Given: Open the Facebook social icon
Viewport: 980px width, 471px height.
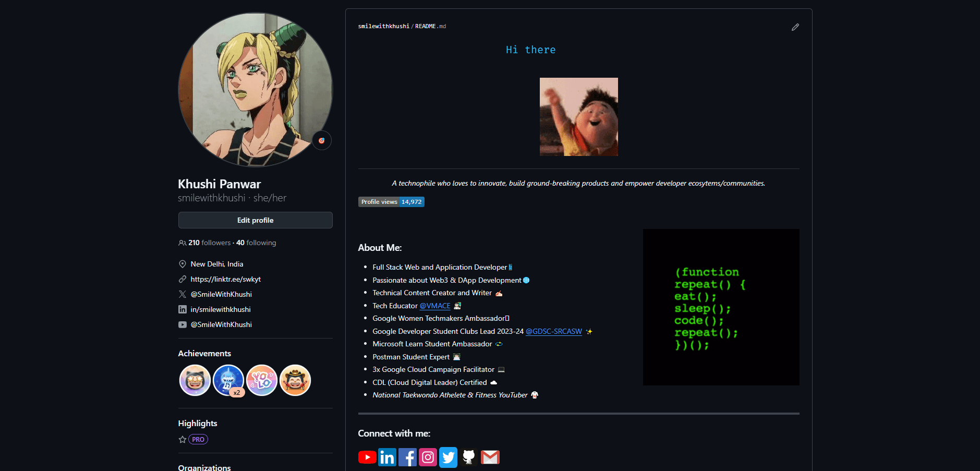Looking at the screenshot, I should [407, 457].
